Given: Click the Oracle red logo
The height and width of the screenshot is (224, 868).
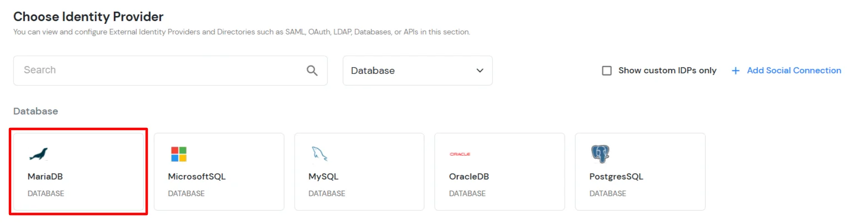Looking at the screenshot, I should pyautogui.click(x=460, y=154).
